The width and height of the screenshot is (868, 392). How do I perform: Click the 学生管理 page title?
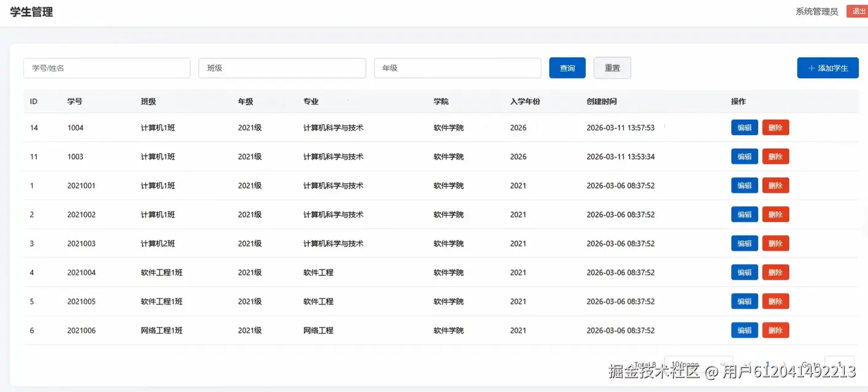tap(31, 12)
